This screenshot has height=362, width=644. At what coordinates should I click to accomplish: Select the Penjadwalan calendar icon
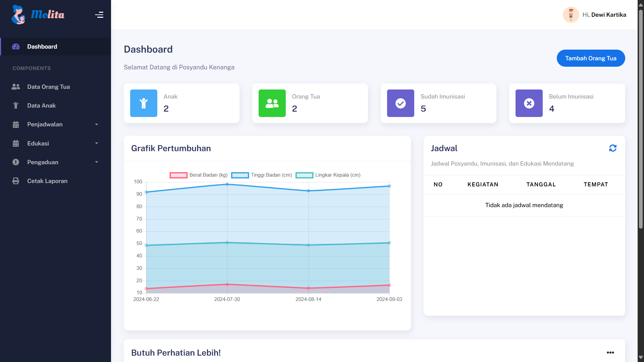16,124
